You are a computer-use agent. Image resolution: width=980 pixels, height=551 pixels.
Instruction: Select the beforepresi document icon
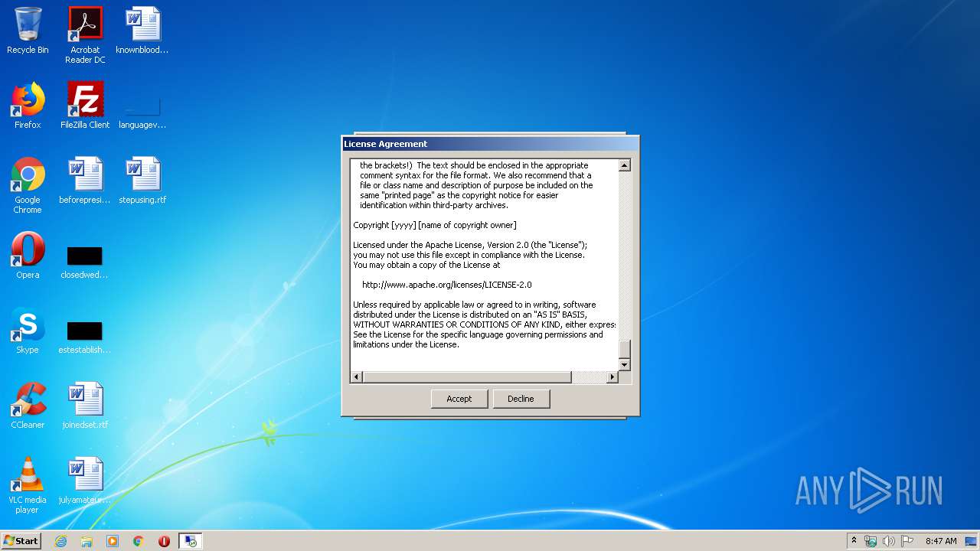pos(85,181)
